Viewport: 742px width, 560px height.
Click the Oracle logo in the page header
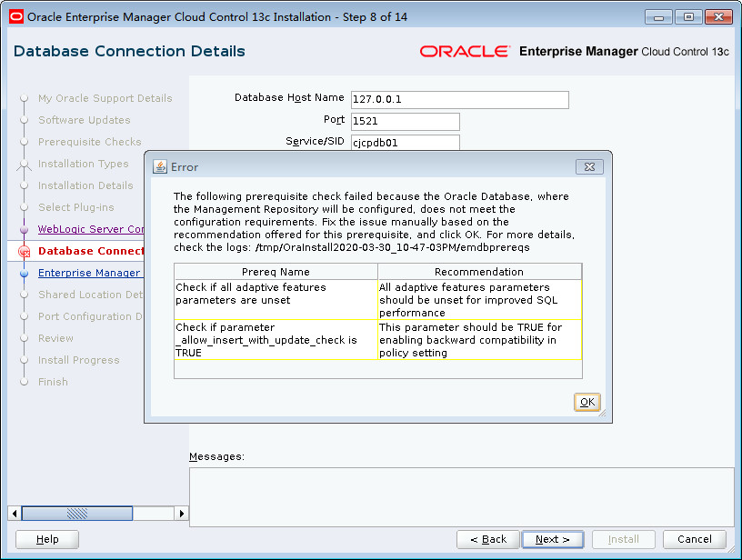pyautogui.click(x=466, y=51)
